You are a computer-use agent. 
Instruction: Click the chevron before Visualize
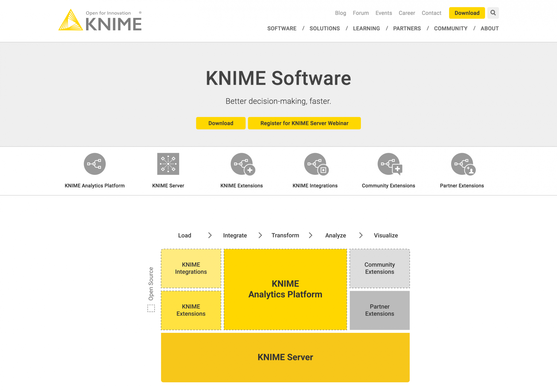tap(361, 235)
